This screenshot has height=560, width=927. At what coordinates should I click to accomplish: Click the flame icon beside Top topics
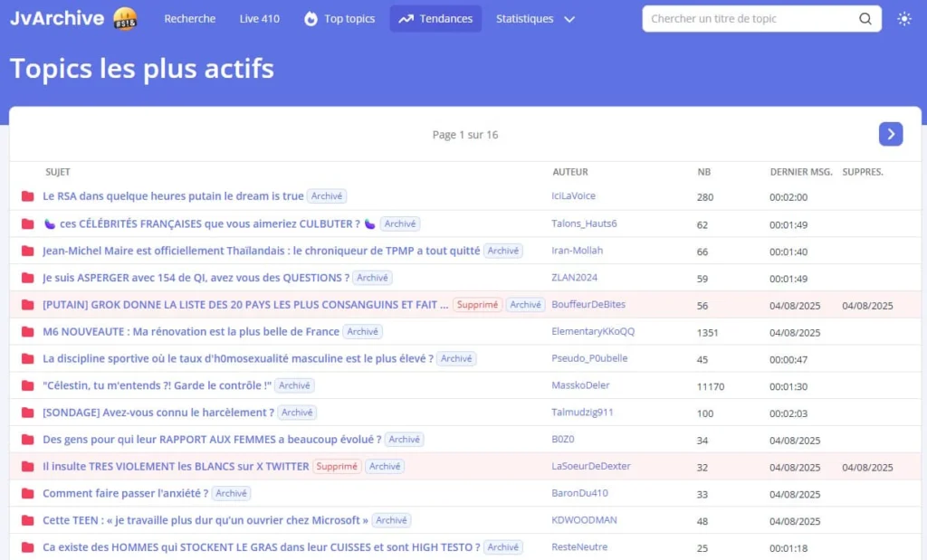(x=311, y=19)
